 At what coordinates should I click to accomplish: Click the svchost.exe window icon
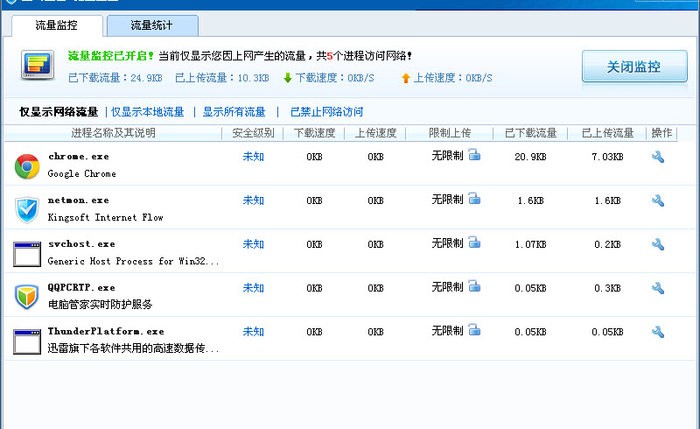(x=27, y=254)
